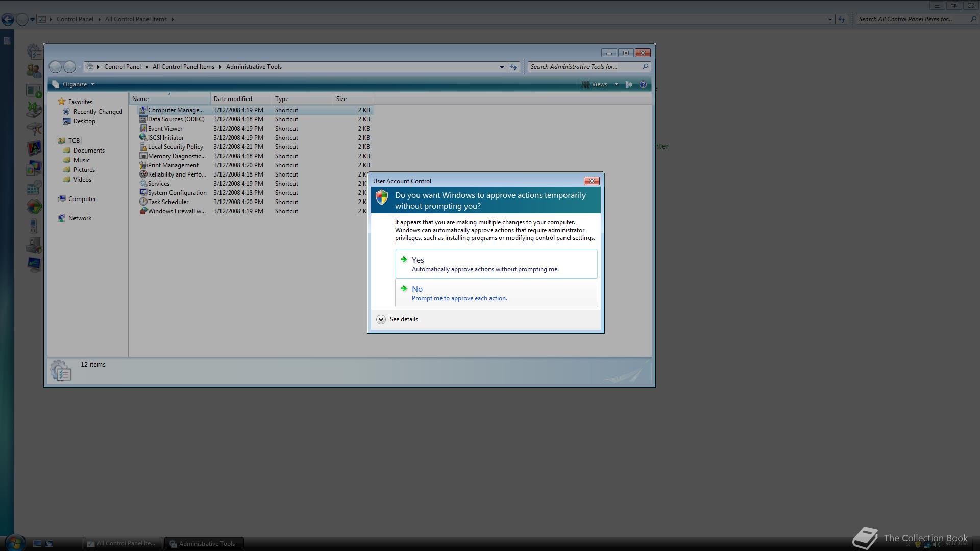
Task: Click Show Desktop quick launch icon
Action: 37,544
